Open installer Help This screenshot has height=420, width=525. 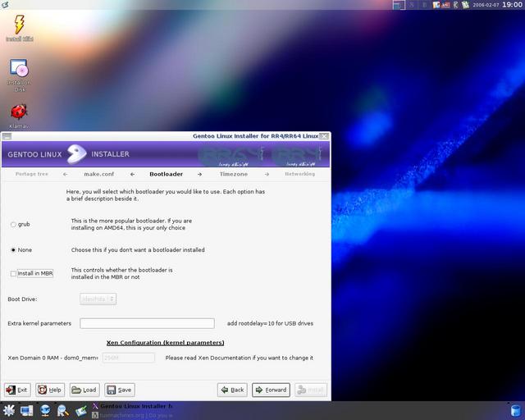coord(50,390)
